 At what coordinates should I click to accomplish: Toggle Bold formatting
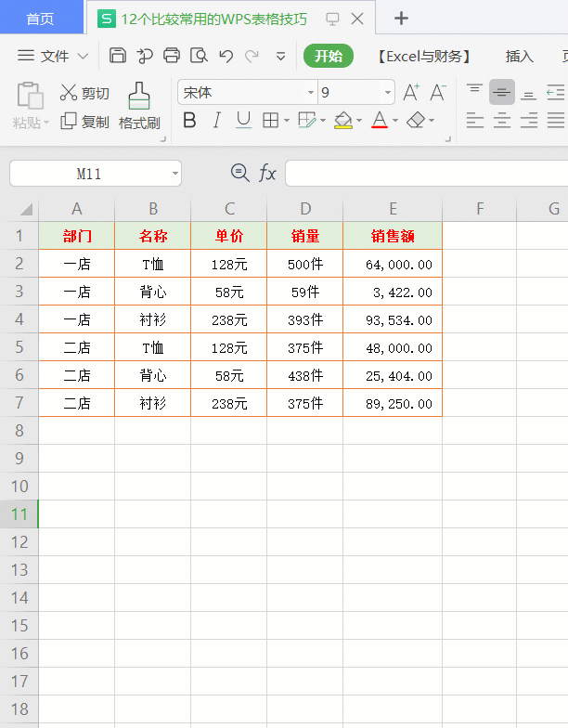click(x=189, y=121)
